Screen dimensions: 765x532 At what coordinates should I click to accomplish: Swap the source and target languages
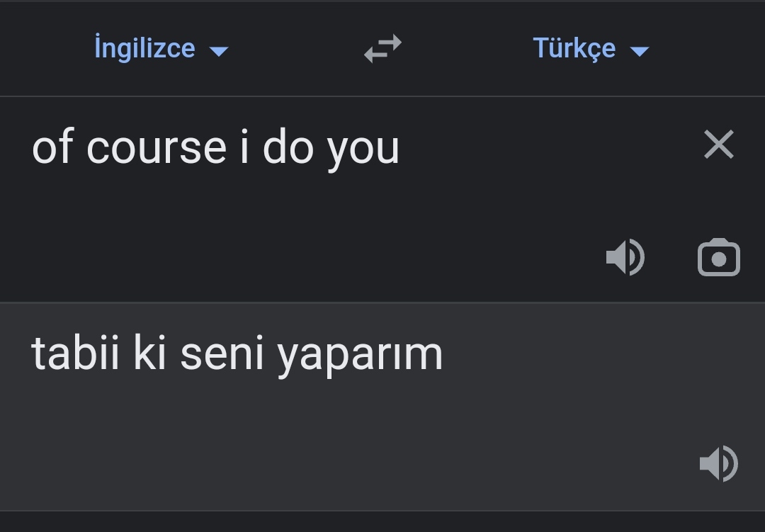click(x=382, y=49)
